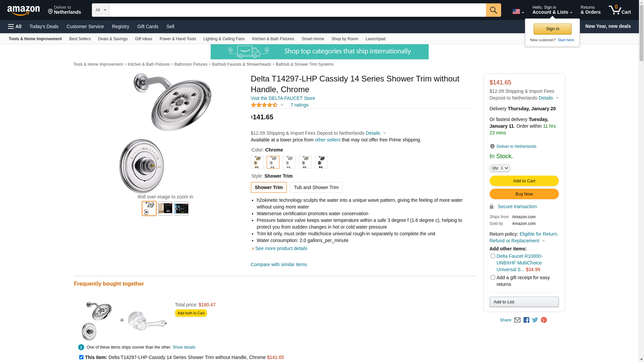Open the Qty quantity dropdown

click(x=499, y=168)
